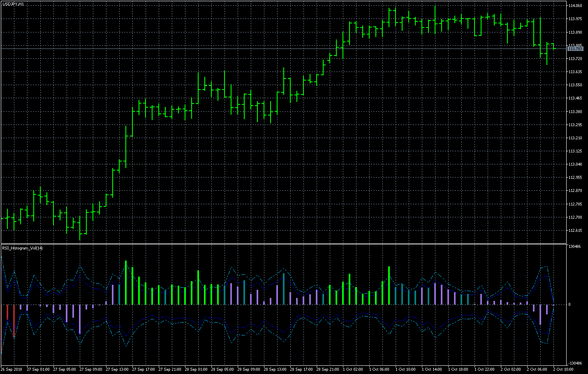Click the 28 Sep 09:00 time label
The width and height of the screenshot is (588, 374).
click(249, 369)
